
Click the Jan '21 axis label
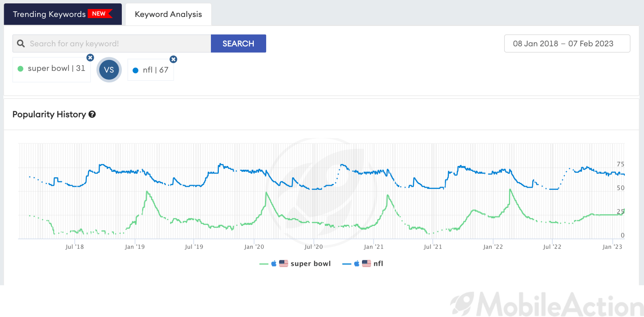(374, 247)
